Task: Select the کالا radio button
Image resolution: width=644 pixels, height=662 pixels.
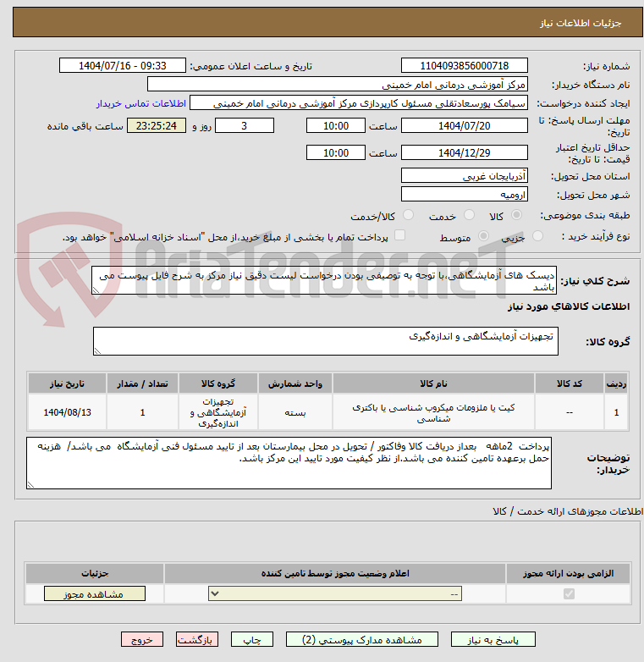Action: tap(516, 215)
